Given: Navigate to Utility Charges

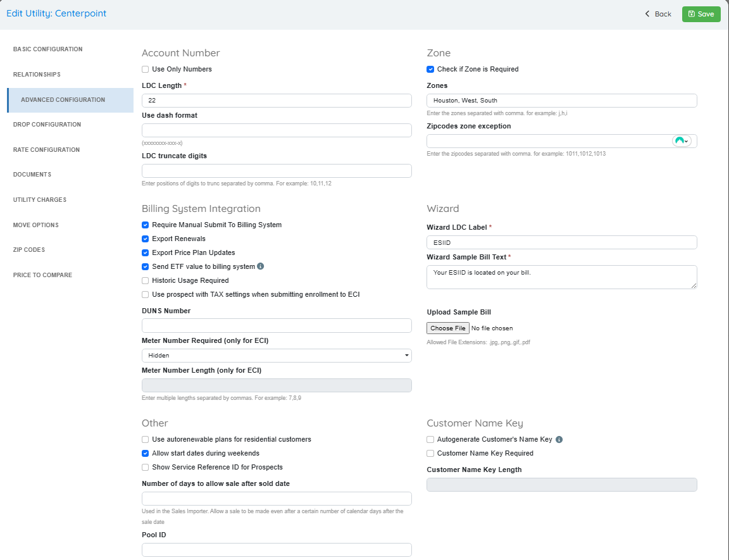Looking at the screenshot, I should [x=40, y=200].
